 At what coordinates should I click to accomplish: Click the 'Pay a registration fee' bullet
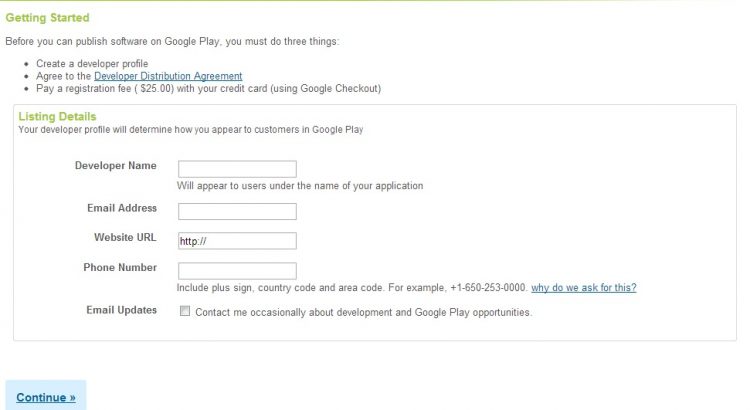(x=208, y=88)
